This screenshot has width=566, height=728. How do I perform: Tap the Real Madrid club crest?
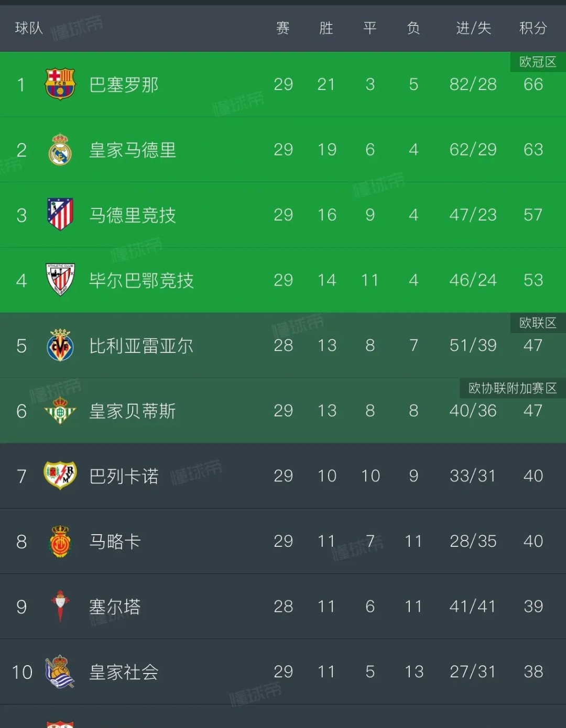(60, 150)
